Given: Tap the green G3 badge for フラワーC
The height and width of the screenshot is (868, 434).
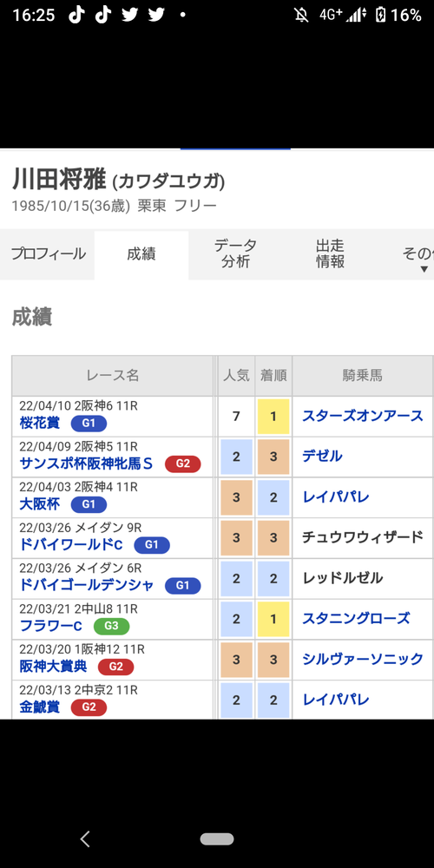Looking at the screenshot, I should pos(111,626).
